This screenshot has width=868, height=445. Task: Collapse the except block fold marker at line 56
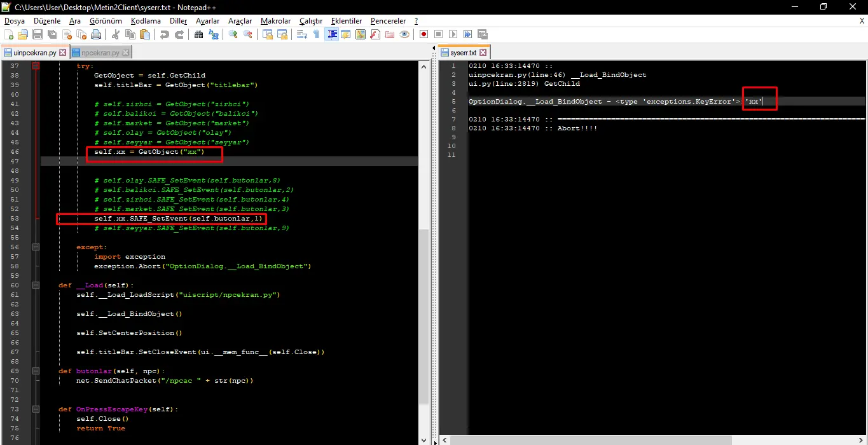[x=36, y=247]
